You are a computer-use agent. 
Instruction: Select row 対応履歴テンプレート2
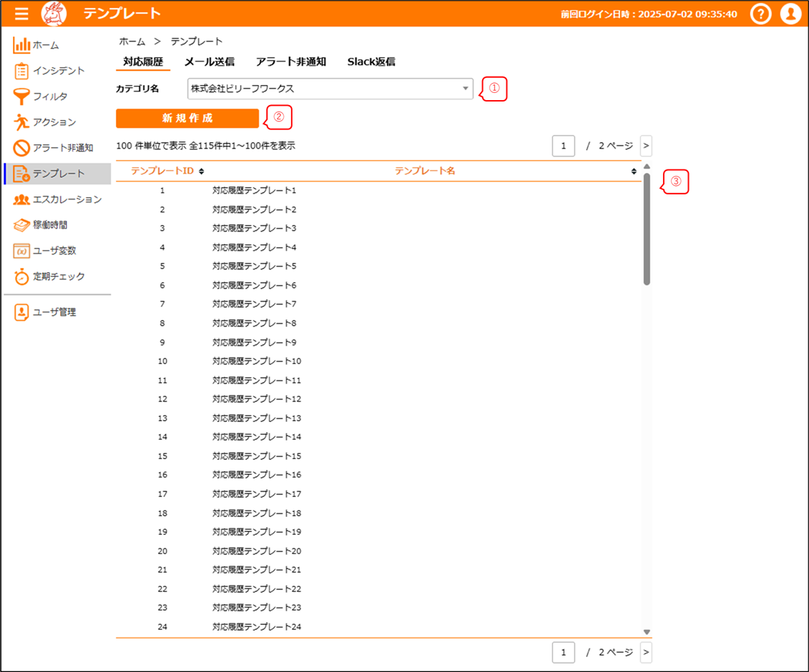click(x=378, y=209)
